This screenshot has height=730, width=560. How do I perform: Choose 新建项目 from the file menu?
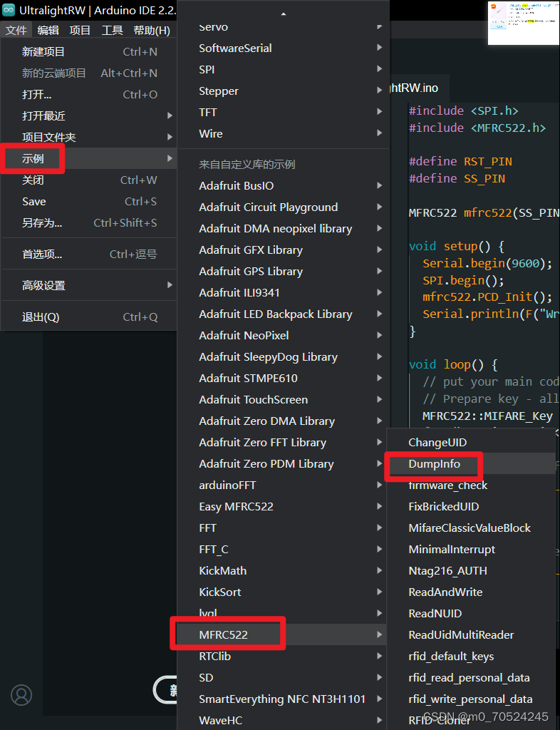click(x=89, y=51)
